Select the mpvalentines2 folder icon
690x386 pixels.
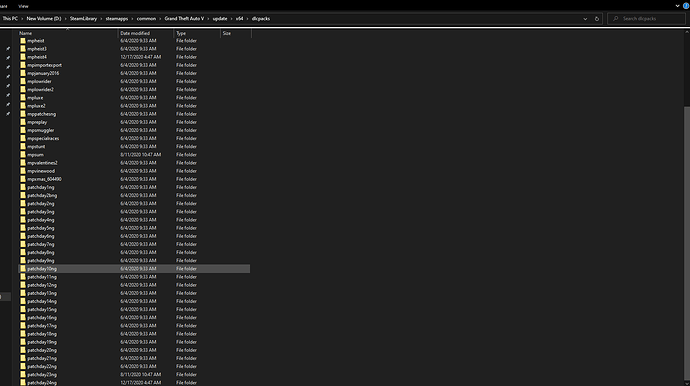tap(23, 163)
